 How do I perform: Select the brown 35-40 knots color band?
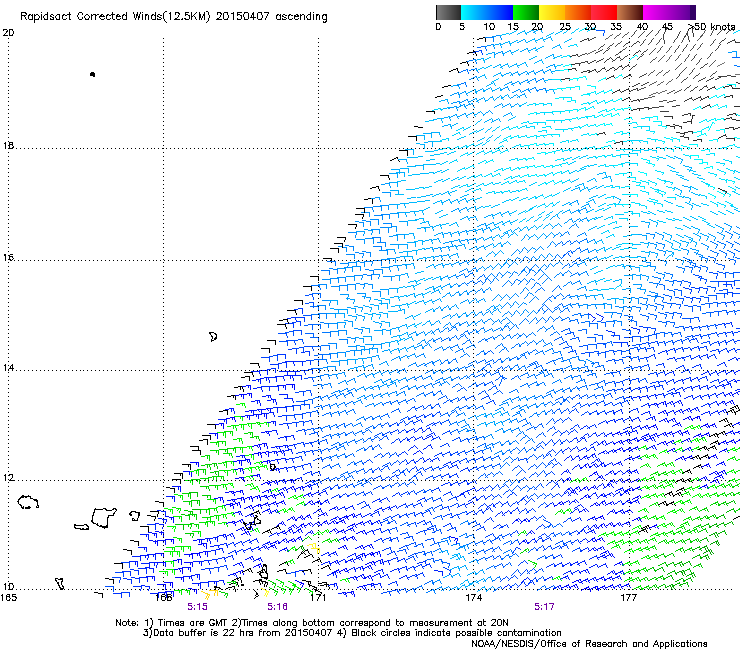click(x=630, y=12)
